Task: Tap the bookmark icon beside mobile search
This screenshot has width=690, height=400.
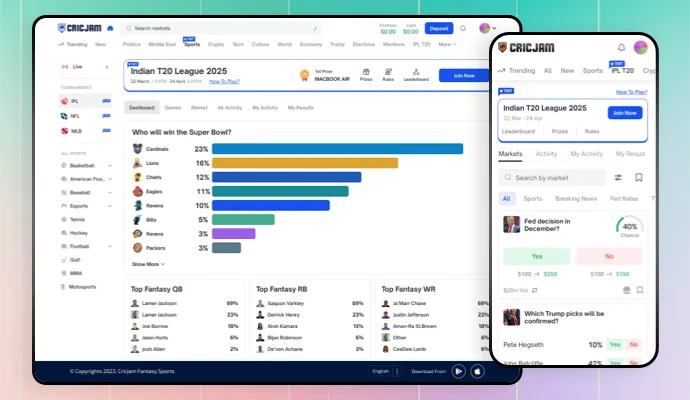Action: (x=639, y=178)
